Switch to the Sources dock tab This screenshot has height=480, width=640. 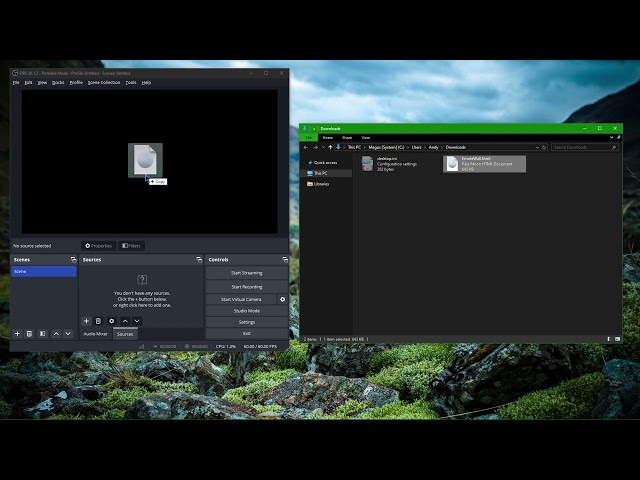[x=125, y=334]
